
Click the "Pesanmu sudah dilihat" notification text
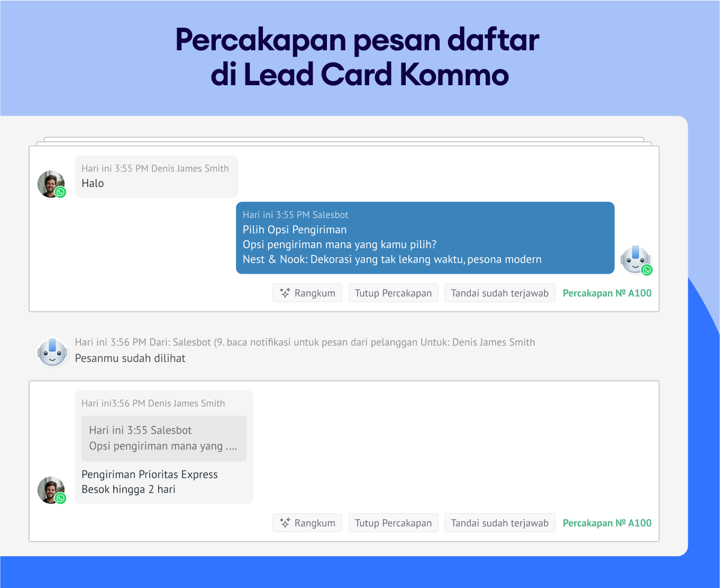pyautogui.click(x=130, y=358)
